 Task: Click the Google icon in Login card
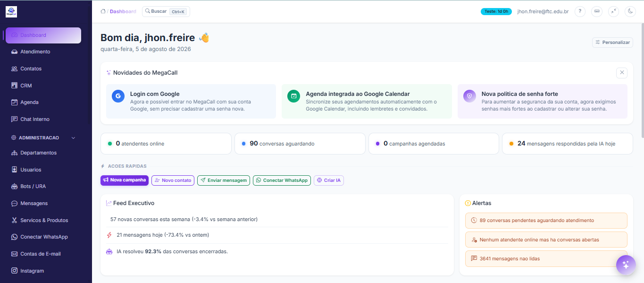tap(118, 96)
